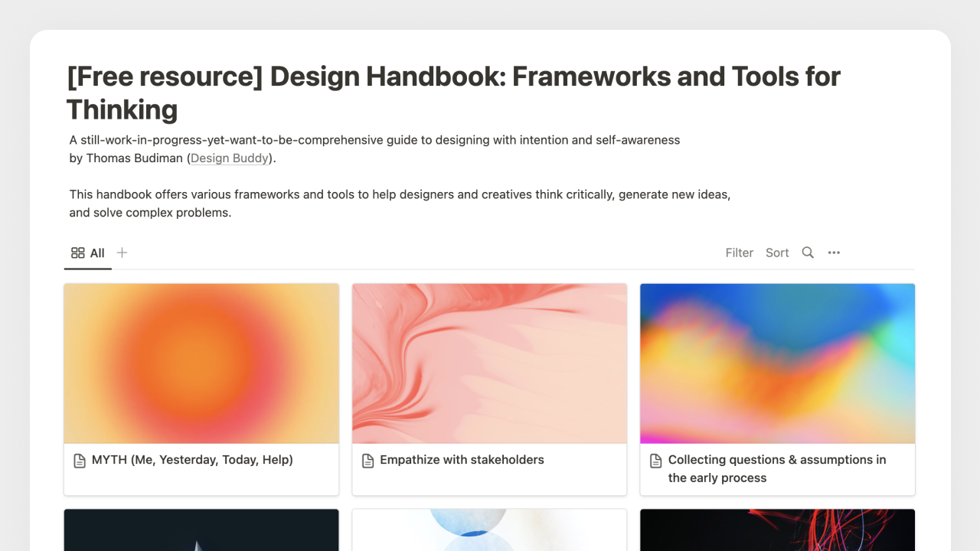
Task: Open the pink marble Empathize card cover
Action: click(x=489, y=364)
